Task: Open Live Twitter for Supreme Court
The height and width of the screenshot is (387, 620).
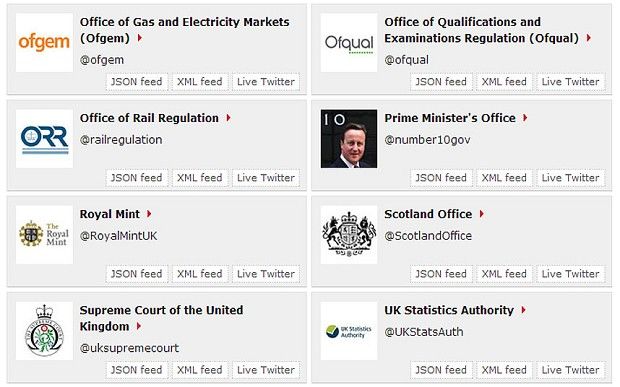Action: pos(266,370)
